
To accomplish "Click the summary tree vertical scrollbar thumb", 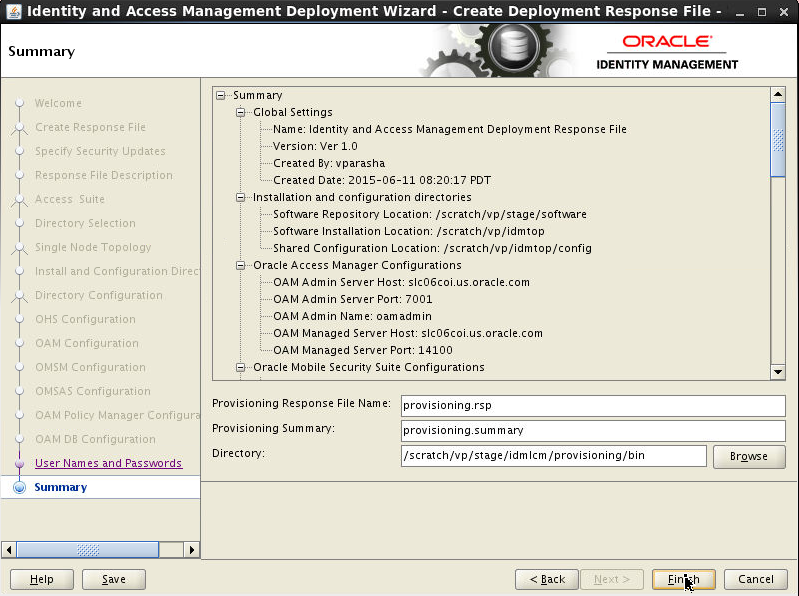I will tap(778, 140).
